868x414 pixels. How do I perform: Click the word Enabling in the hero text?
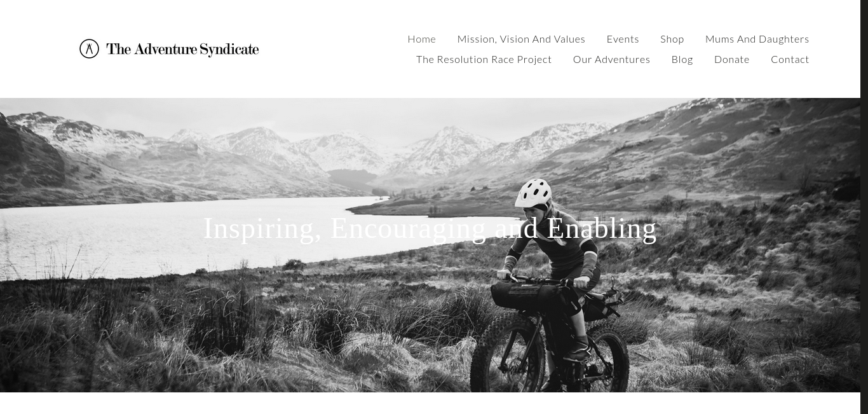[x=602, y=229]
